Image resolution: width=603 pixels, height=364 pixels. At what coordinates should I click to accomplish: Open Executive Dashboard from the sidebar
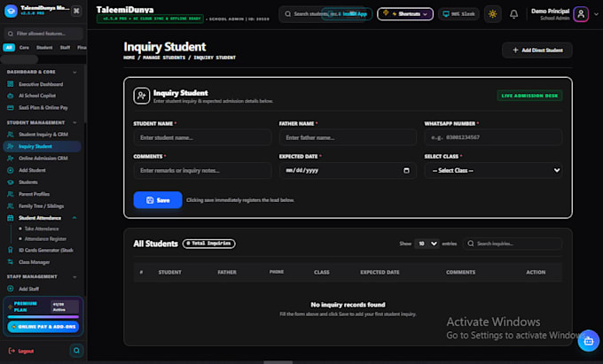coord(41,84)
